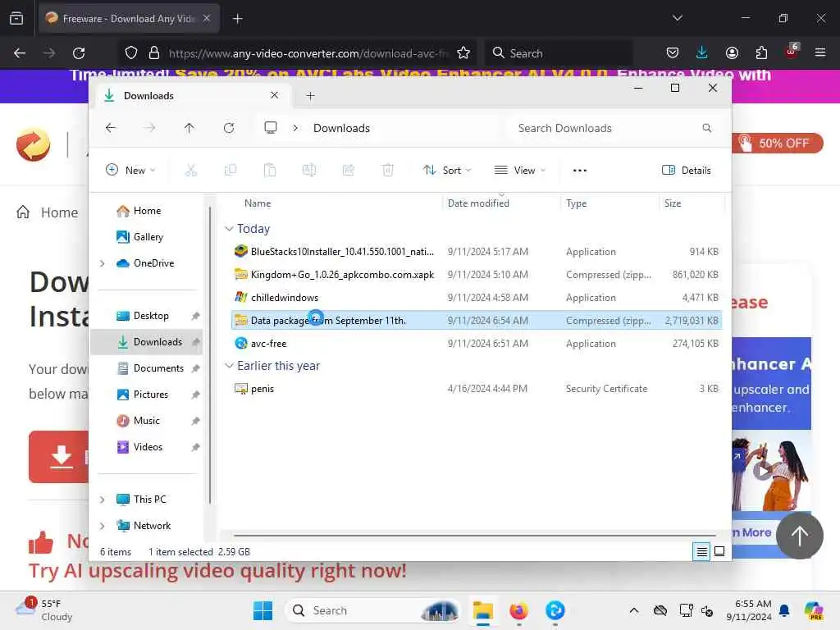Open the Sort dropdown
This screenshot has width=840, height=630.
point(447,171)
